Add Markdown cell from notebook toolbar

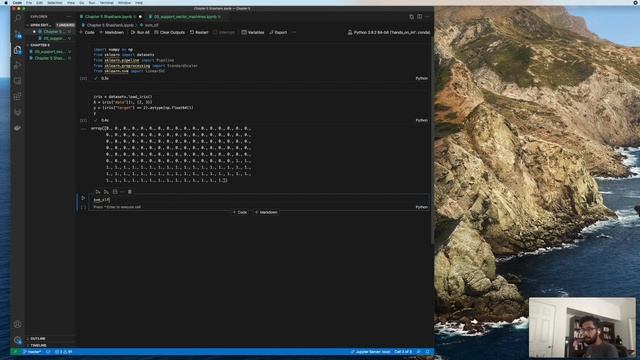coord(111,32)
